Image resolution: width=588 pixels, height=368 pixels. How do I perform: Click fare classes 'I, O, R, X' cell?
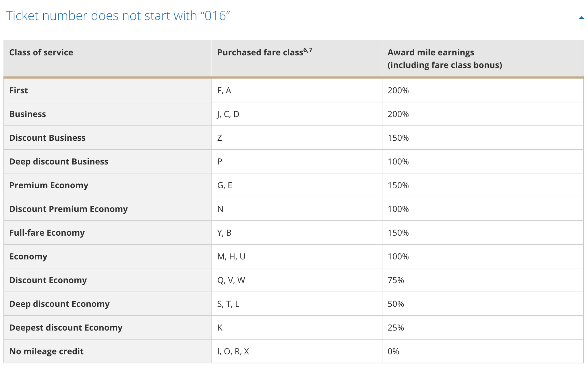233,351
